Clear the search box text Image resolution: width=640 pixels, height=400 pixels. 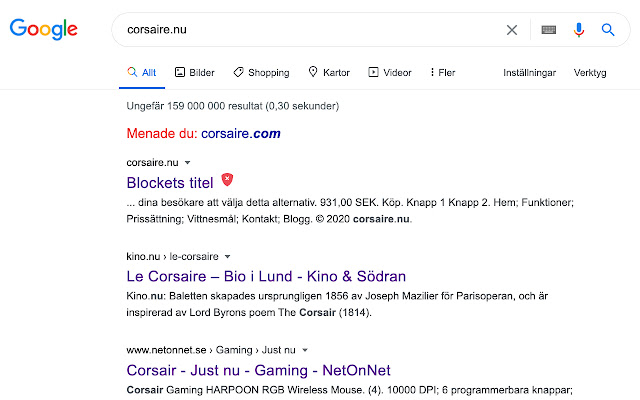[x=512, y=30]
